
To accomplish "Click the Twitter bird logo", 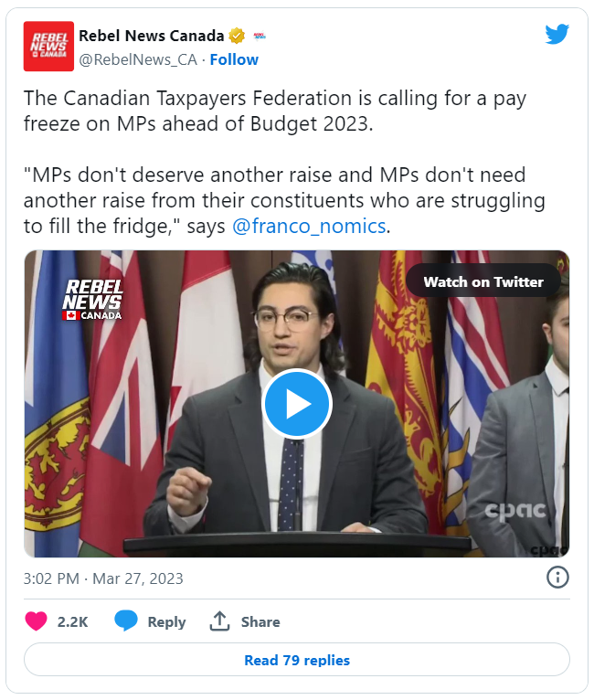I will [x=557, y=34].
